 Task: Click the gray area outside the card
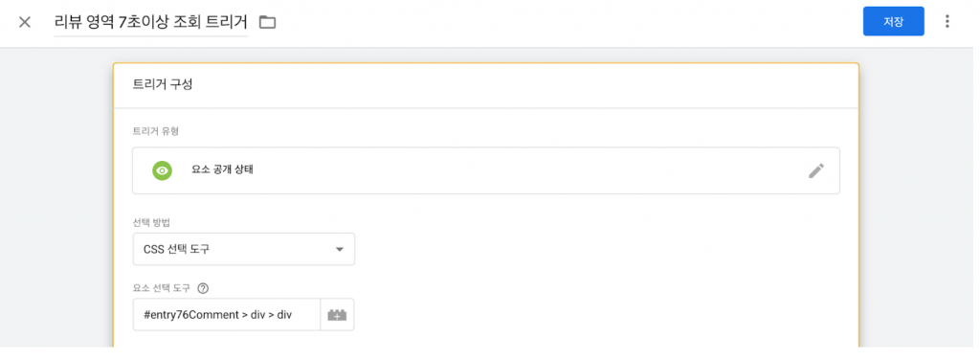coord(56,200)
